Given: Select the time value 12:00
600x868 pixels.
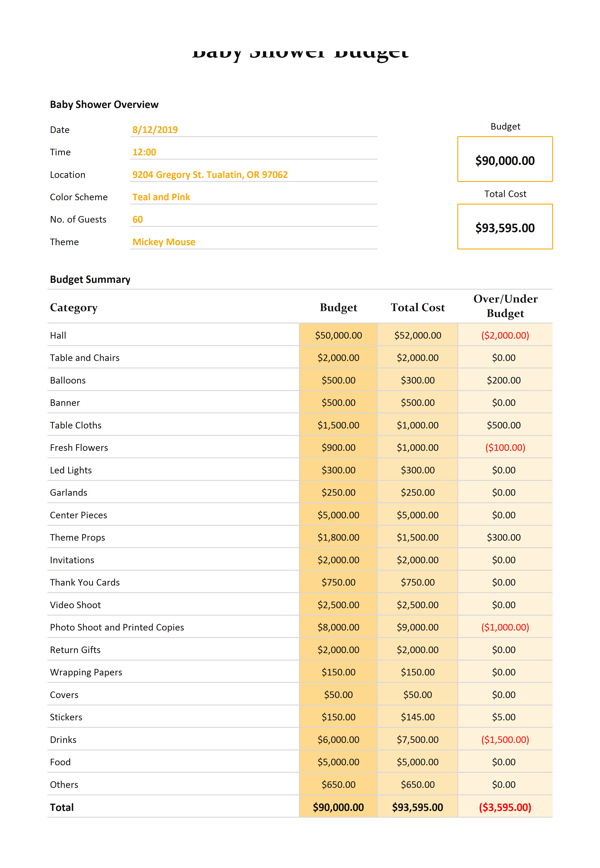Looking at the screenshot, I should (144, 152).
